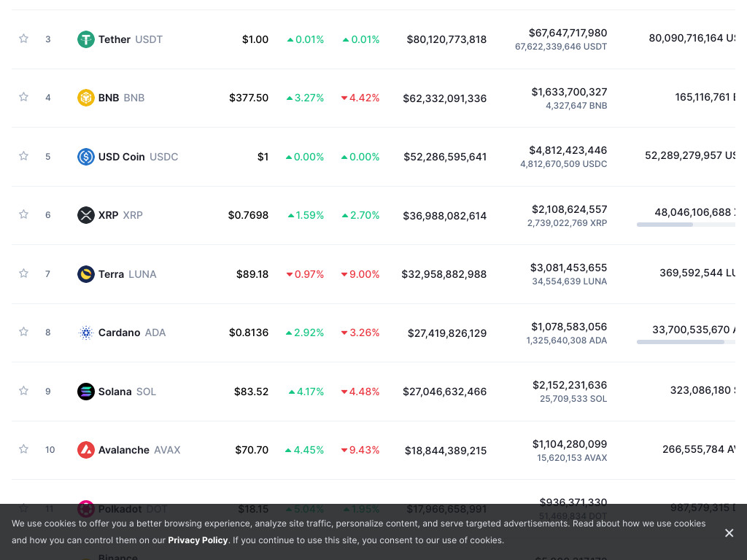Open the Avalanche name link
Viewport: 747px width, 560px height.
[124, 450]
